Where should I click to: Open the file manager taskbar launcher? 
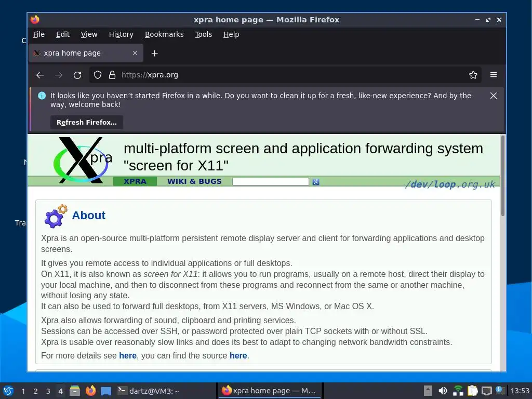75,391
